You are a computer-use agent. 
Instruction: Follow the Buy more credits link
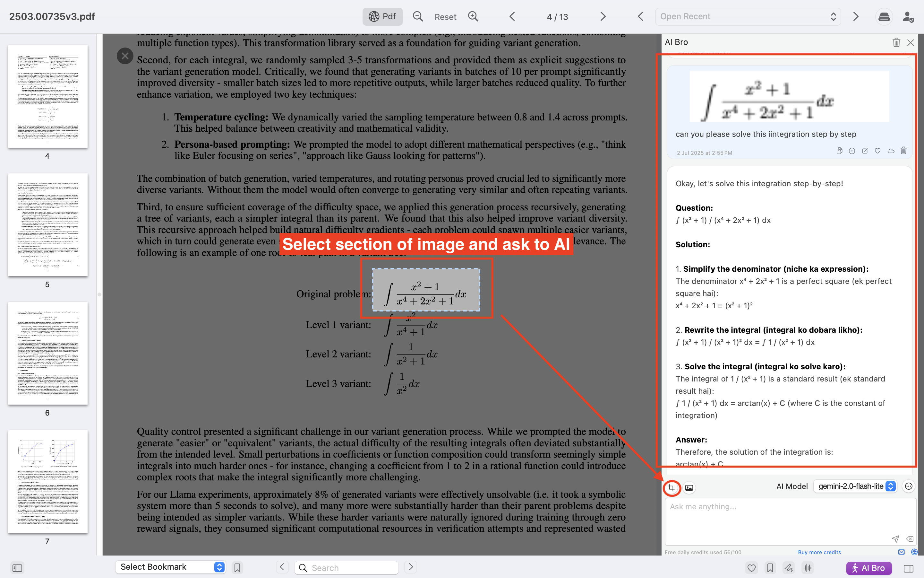pos(819,552)
